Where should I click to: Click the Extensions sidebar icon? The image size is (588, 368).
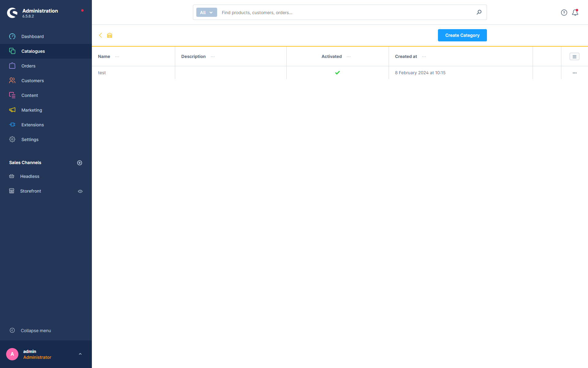[12, 125]
